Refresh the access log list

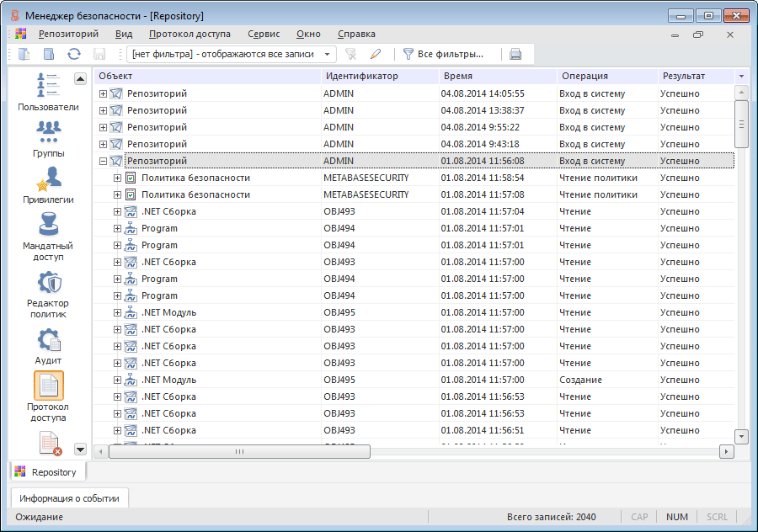(74, 54)
